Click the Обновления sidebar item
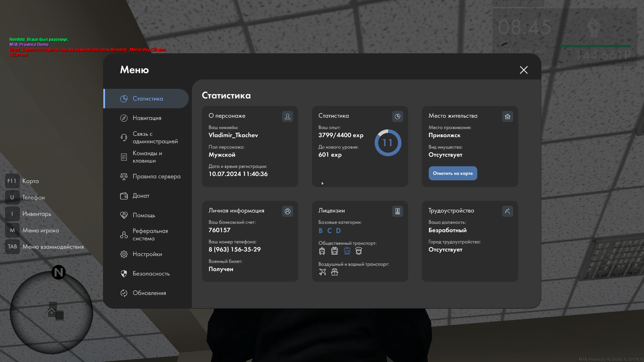The height and width of the screenshot is (362, 644). [149, 293]
